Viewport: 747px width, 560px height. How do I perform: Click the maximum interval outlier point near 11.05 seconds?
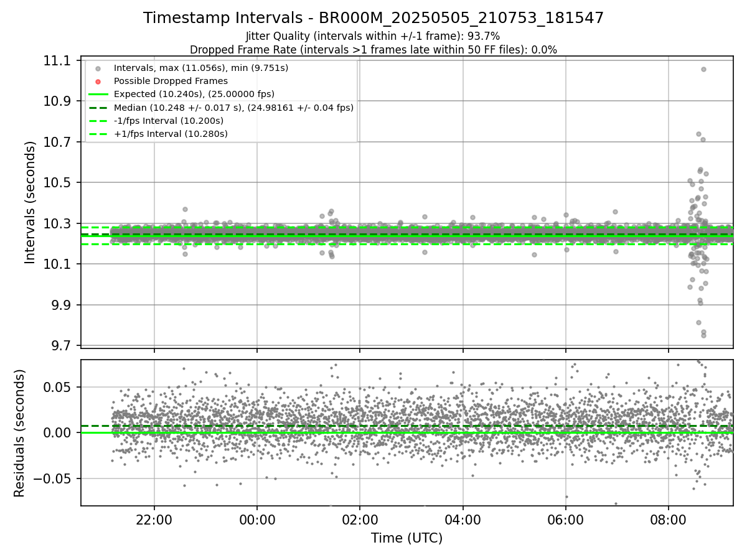(x=703, y=69)
